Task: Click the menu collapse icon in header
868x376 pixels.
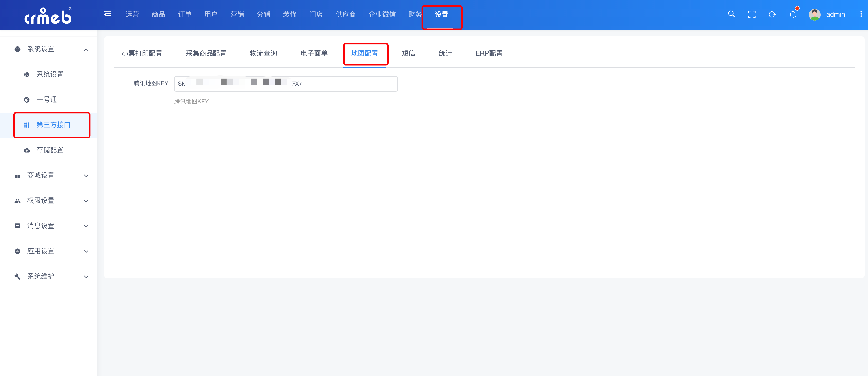Action: pyautogui.click(x=107, y=15)
